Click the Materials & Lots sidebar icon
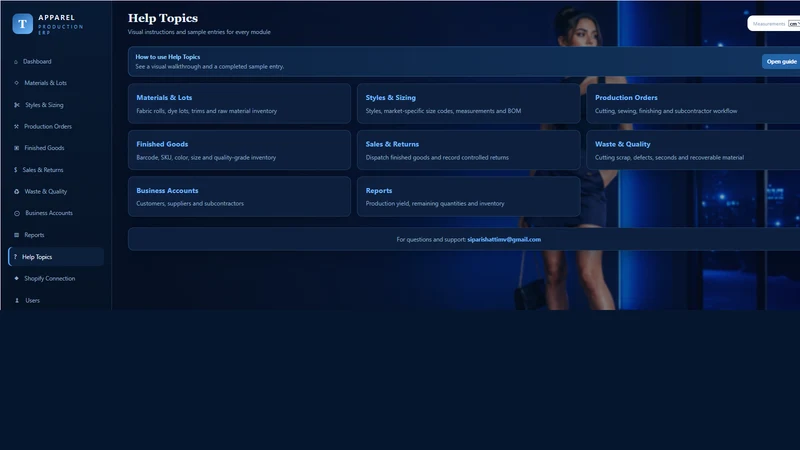800x450 pixels. (x=16, y=83)
